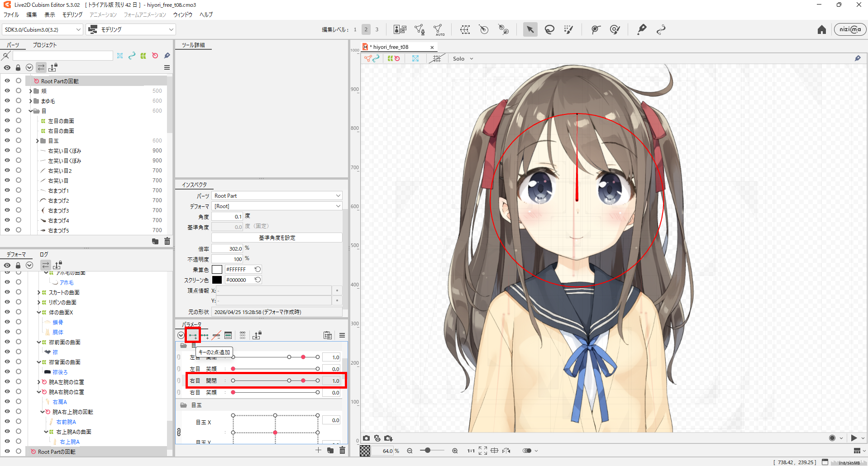Toggle the grid display in canvas toolbar

point(437,59)
